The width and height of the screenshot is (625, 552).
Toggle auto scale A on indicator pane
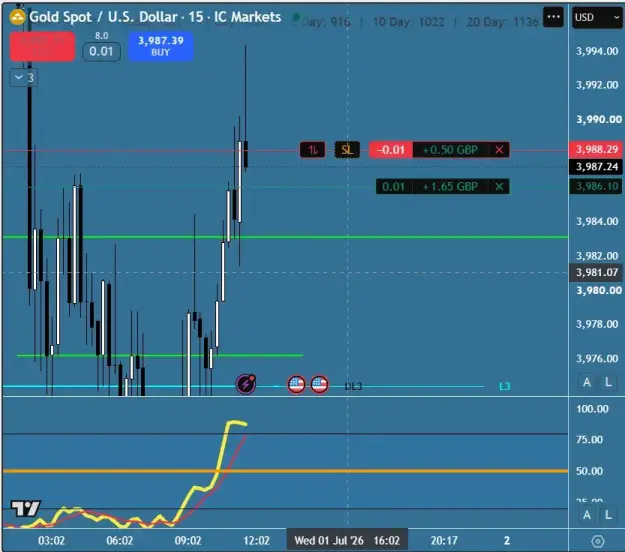point(587,515)
